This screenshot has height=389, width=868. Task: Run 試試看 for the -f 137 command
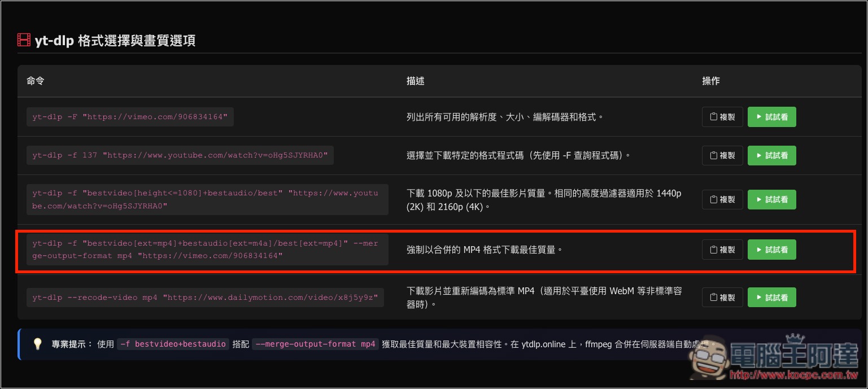(771, 155)
